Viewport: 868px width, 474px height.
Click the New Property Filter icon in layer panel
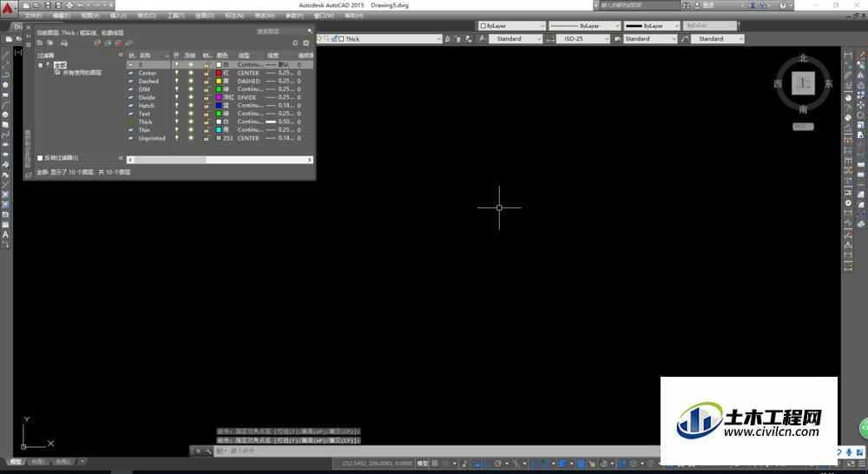(x=40, y=43)
